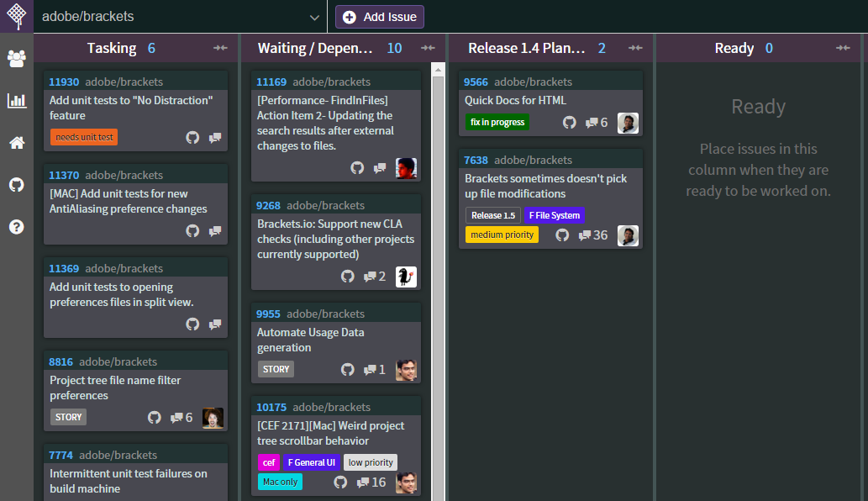Viewport: 868px width, 501px height.
Task: Click the GitHub icon on issue 11930
Action: click(x=192, y=135)
